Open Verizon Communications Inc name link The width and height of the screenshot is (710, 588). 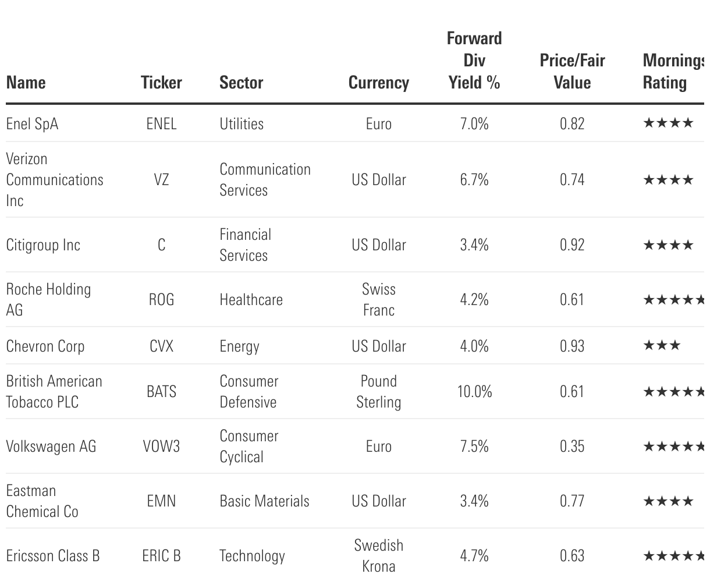55,179
